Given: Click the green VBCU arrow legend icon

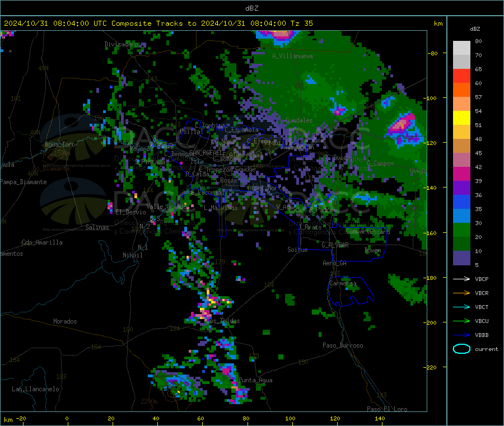Looking at the screenshot, I should [x=461, y=321].
